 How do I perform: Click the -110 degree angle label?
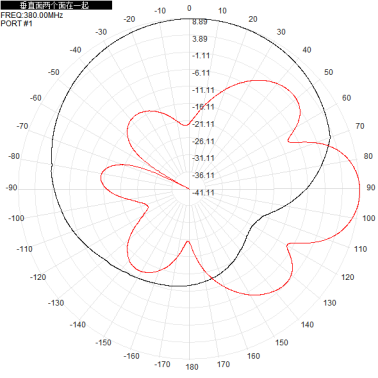(x=24, y=249)
